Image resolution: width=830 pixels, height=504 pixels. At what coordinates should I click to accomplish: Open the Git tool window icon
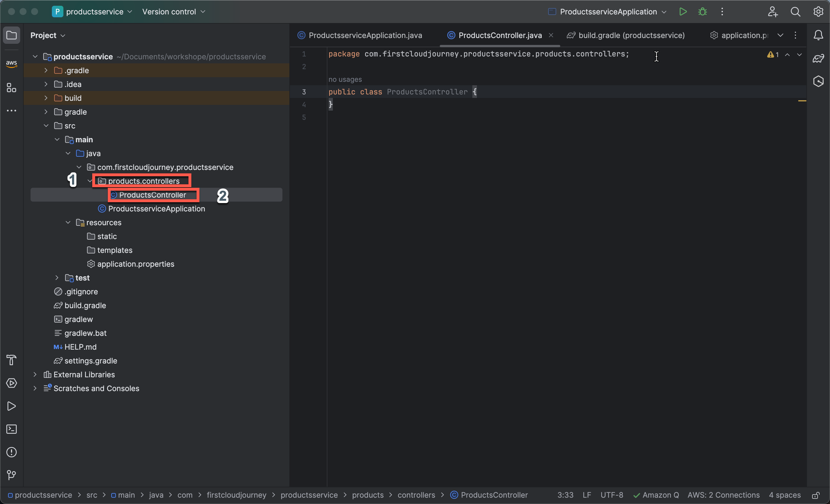point(12,475)
